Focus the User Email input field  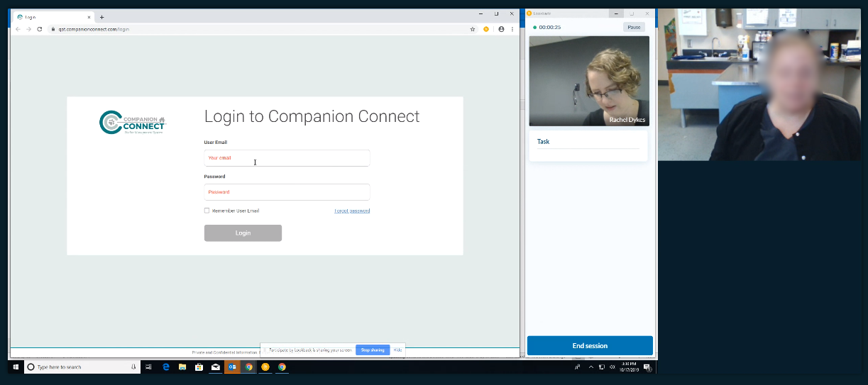coord(287,158)
